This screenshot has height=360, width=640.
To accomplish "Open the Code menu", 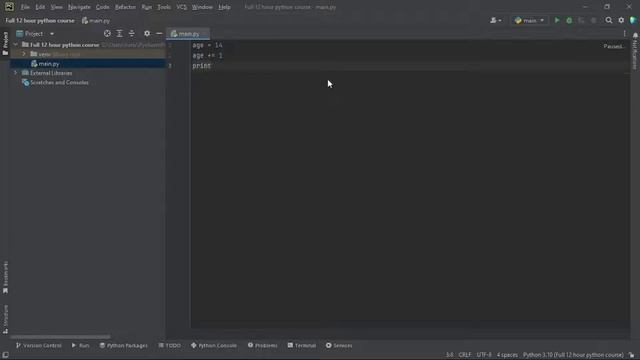I will pos(102,7).
